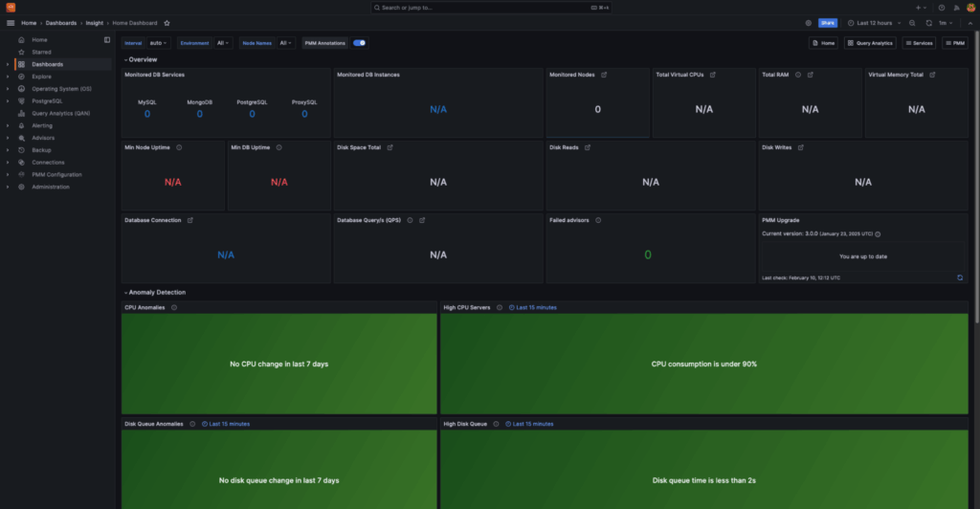Expand the Dashboards sidebar section arrow
Image resolution: width=980 pixels, height=509 pixels.
click(8, 64)
